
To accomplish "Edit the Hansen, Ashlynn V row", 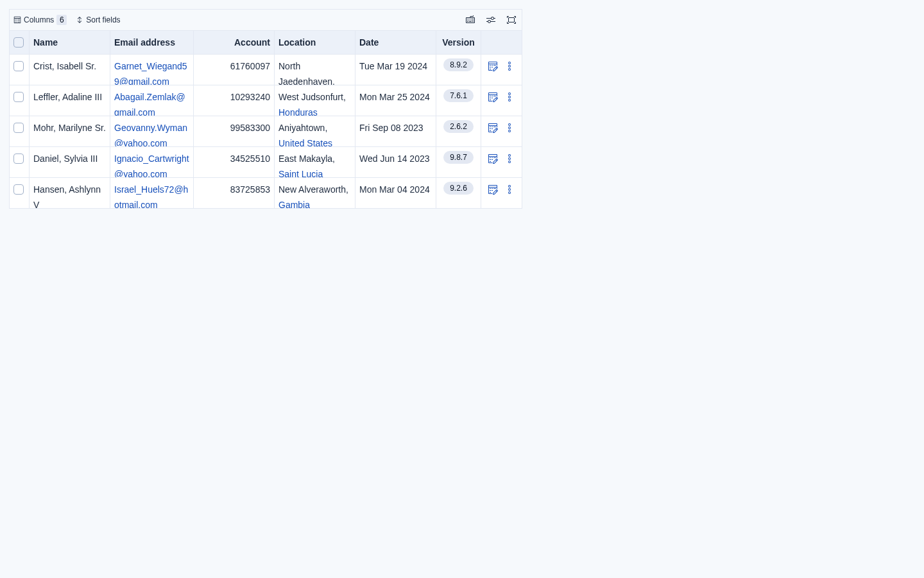I will 493,189.
